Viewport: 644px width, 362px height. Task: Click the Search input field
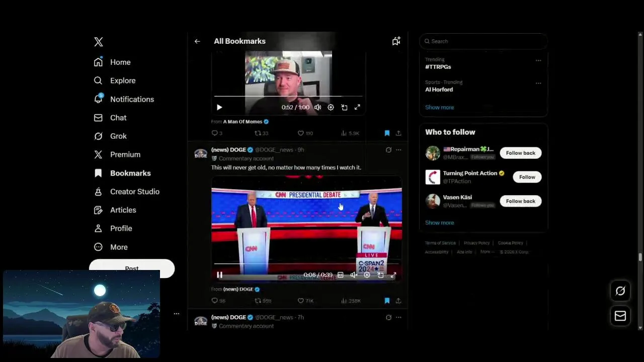tap(484, 41)
